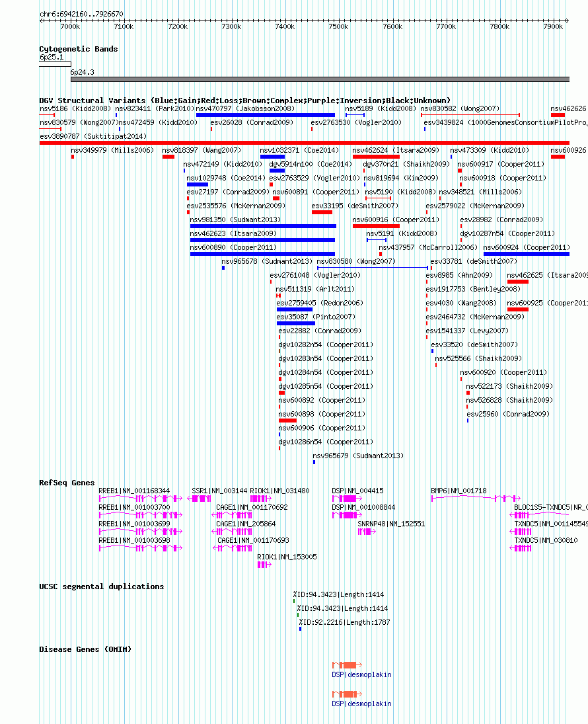Open variant nsv600916 (Cooper2011)
The image size is (588, 724).
point(396,220)
